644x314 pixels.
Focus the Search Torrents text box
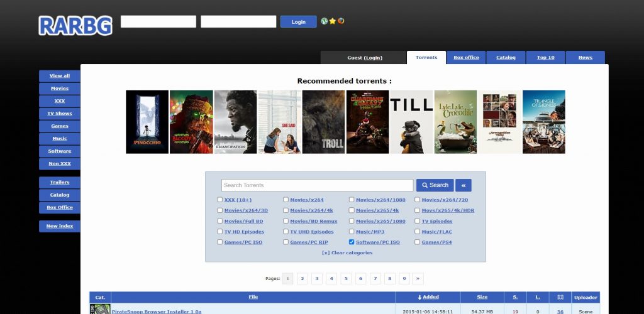pyautogui.click(x=318, y=185)
